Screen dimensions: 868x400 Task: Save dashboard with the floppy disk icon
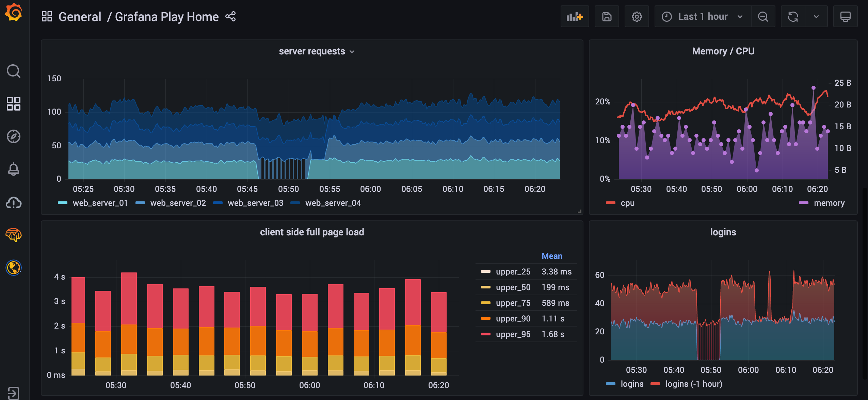tap(607, 17)
